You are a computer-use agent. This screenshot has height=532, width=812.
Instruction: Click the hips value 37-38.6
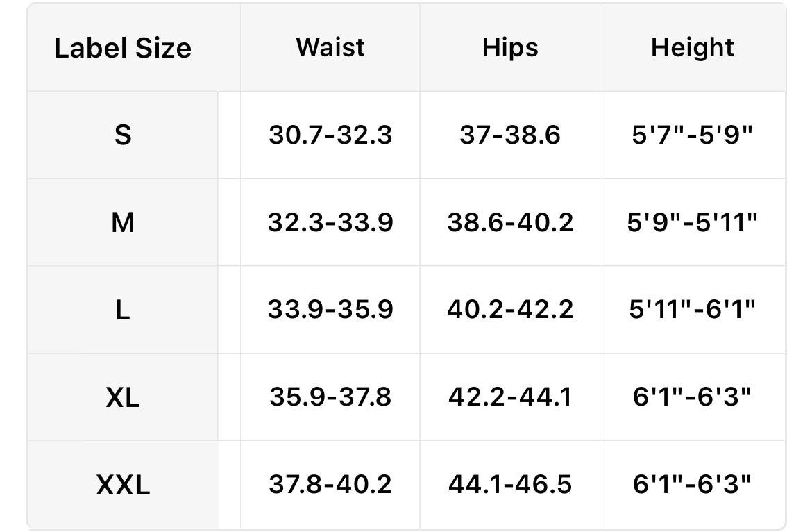[x=510, y=135]
